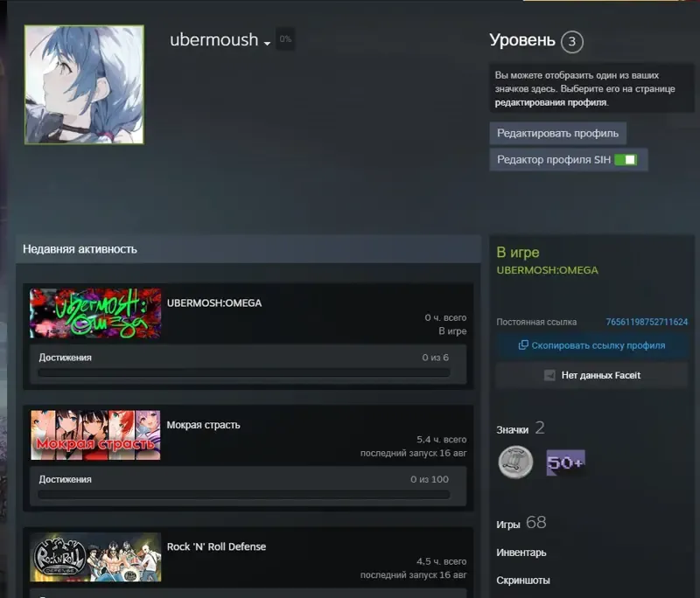Open the Инвентарь inventory link
This screenshot has width=700, height=598.
click(x=521, y=553)
